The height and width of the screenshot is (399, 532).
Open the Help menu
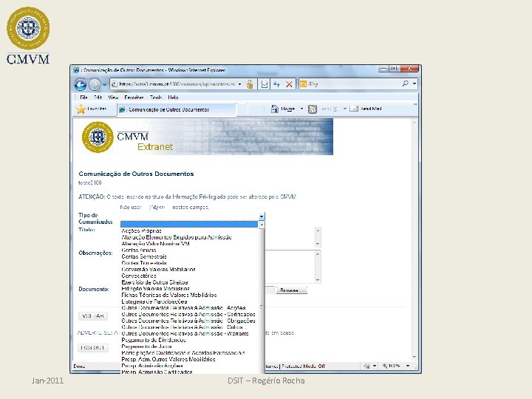point(173,98)
